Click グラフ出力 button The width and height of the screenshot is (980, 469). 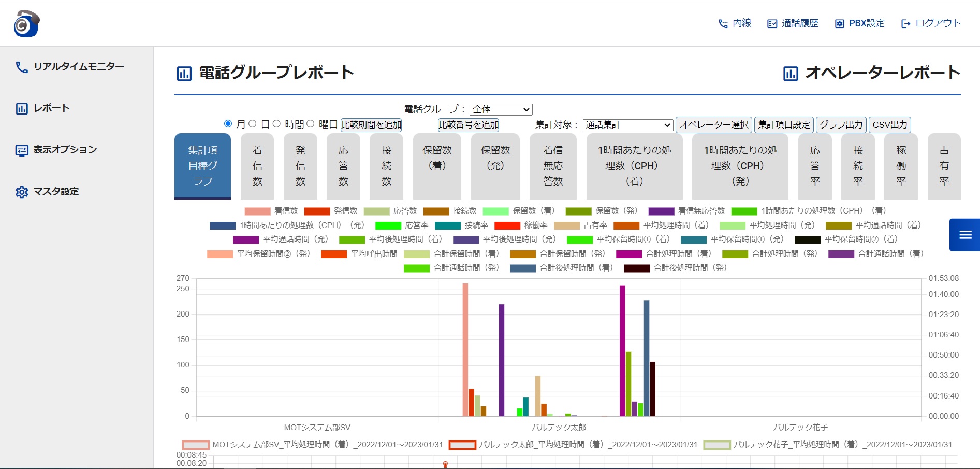tap(841, 125)
